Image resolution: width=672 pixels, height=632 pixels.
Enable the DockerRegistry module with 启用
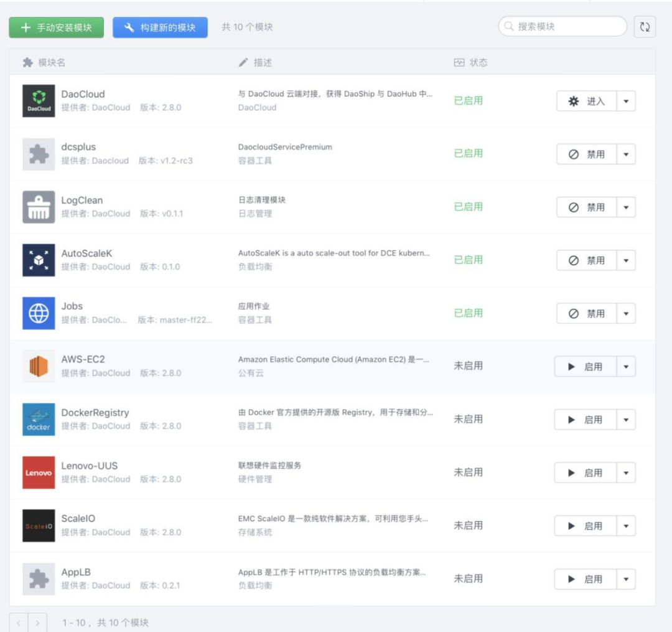tap(586, 420)
